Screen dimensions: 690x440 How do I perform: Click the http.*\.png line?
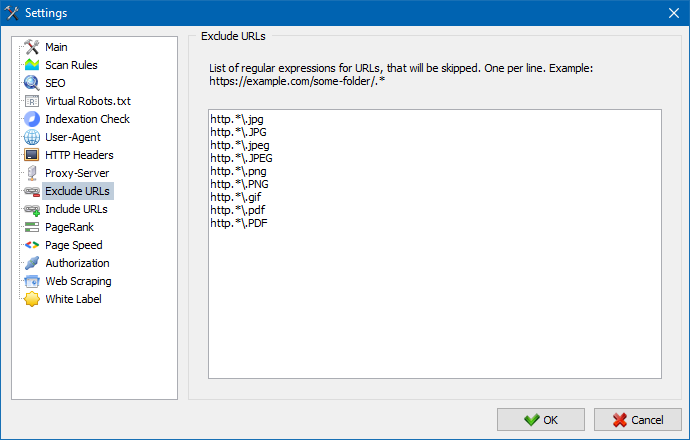click(238, 171)
